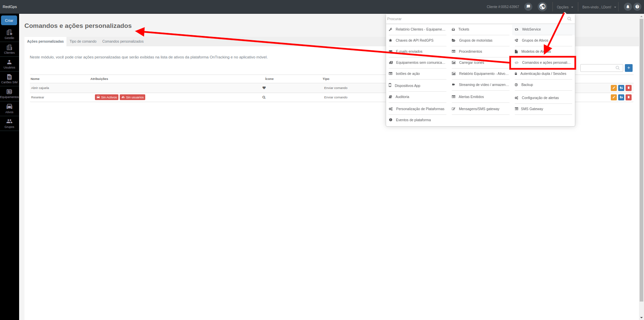Open Cartões SIM in the sidebar

click(9, 79)
